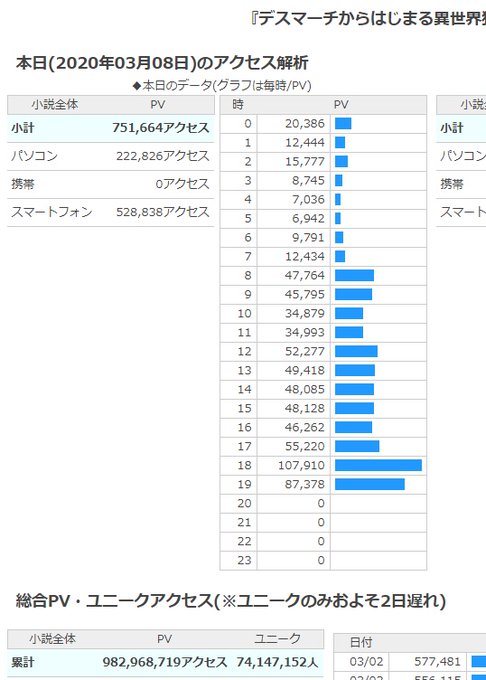Click the blue bar for hour 0

pyautogui.click(x=343, y=124)
